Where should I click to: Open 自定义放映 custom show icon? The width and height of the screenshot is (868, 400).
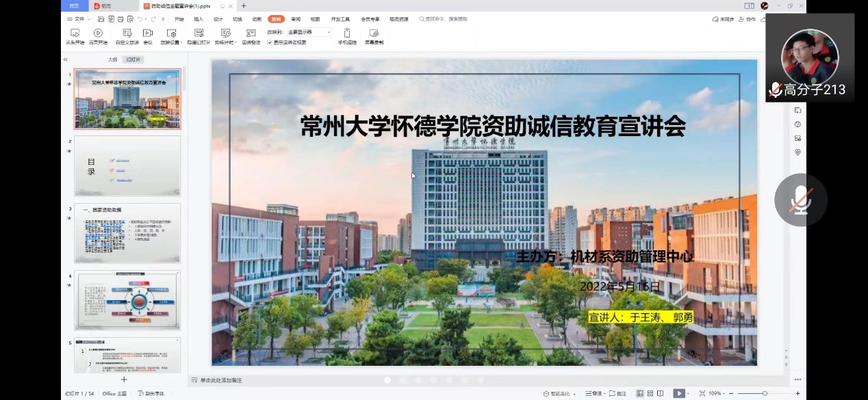pos(127,34)
